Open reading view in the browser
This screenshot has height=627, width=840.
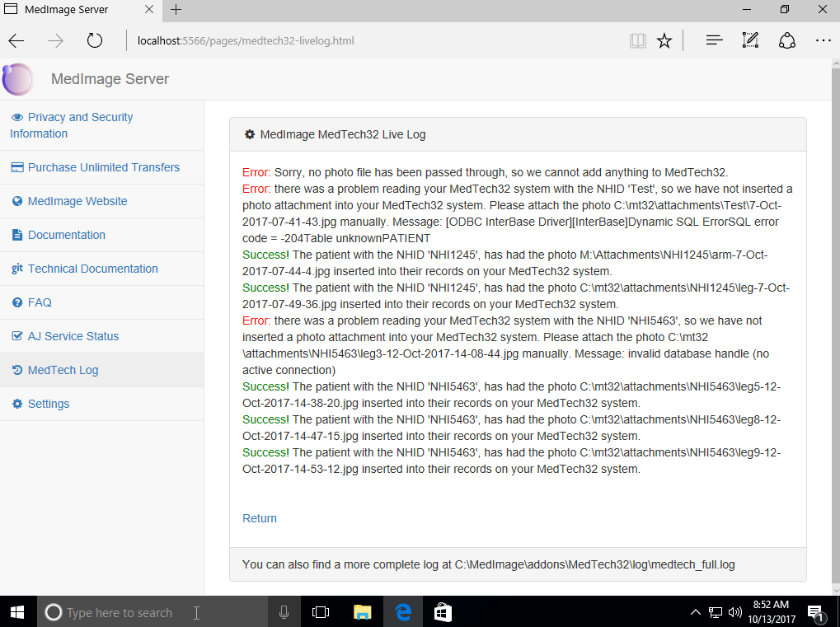[637, 40]
